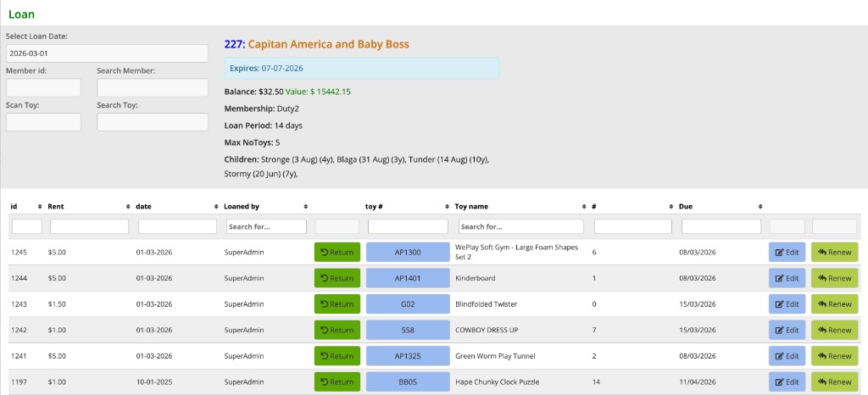The height and width of the screenshot is (395, 868).
Task: Click the Expires 07-07-2026 banner
Action: [x=362, y=68]
